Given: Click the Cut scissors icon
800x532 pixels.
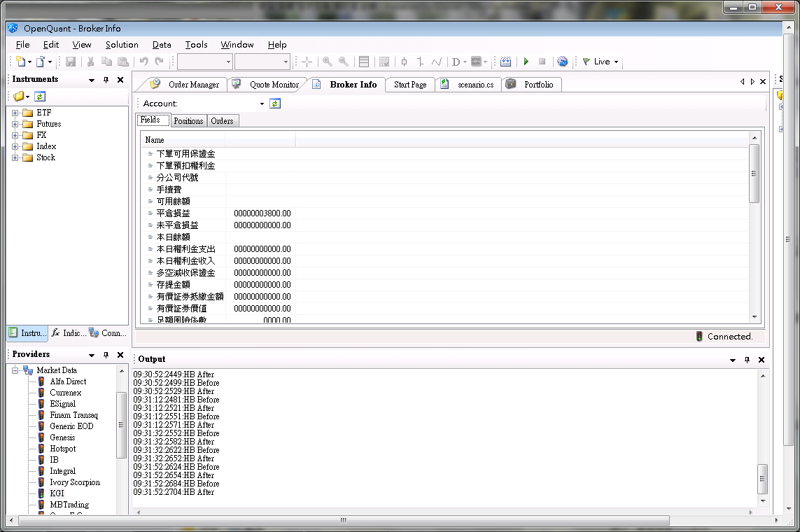Looking at the screenshot, I should pyautogui.click(x=90, y=62).
